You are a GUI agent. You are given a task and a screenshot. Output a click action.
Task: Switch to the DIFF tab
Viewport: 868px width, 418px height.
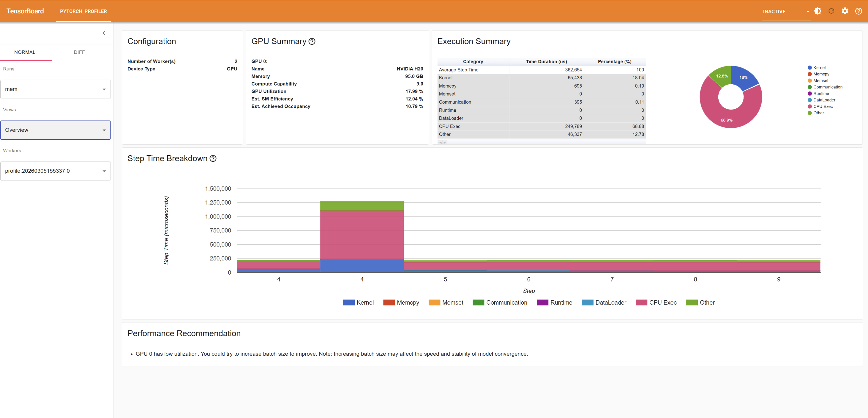[x=79, y=52]
